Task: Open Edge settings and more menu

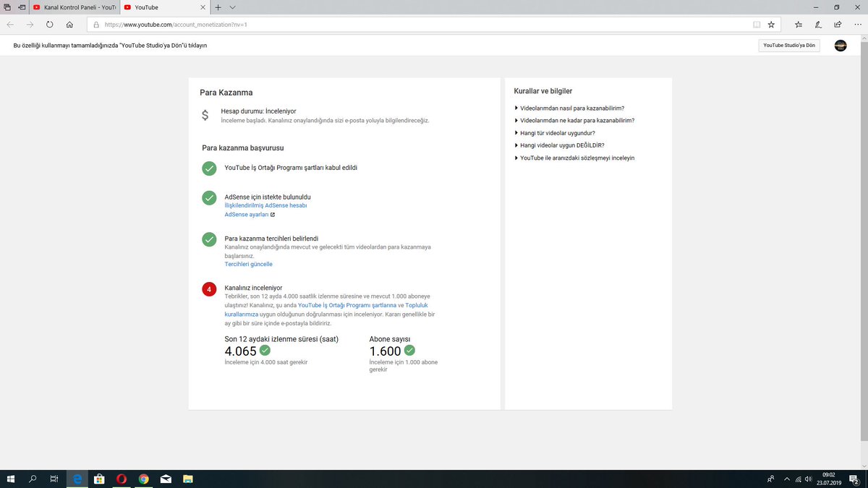Action: click(x=856, y=24)
